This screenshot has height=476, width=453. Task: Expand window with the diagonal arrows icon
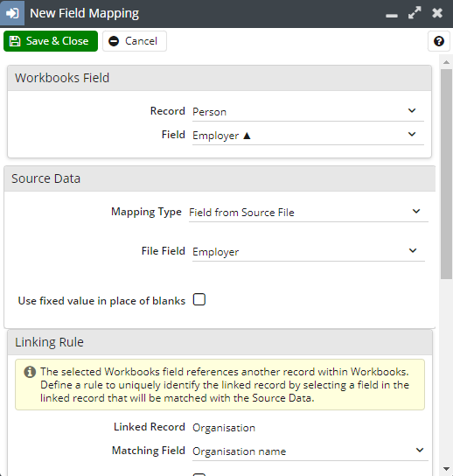pos(415,13)
